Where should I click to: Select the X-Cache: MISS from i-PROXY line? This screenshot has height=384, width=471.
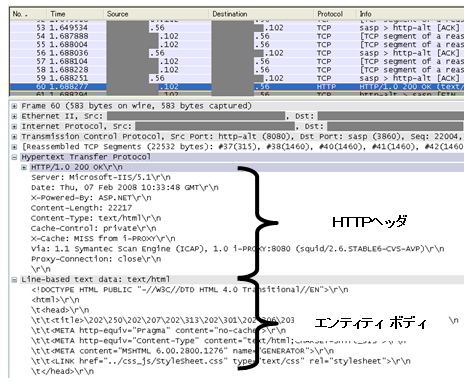(103, 239)
